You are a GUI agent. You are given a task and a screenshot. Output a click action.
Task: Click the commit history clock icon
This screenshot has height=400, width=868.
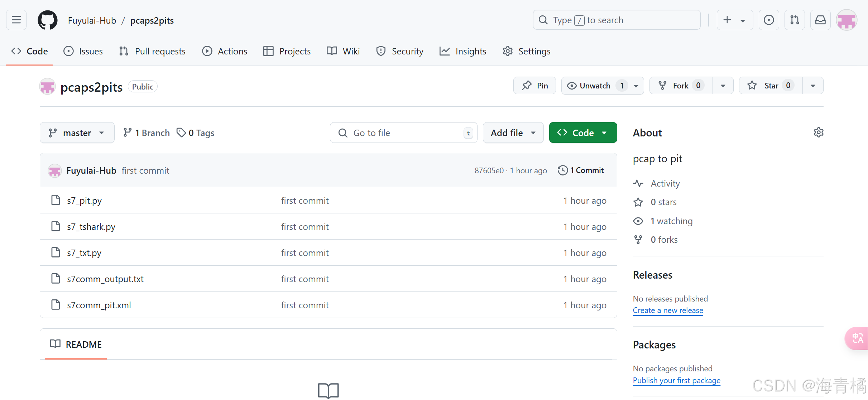click(562, 170)
